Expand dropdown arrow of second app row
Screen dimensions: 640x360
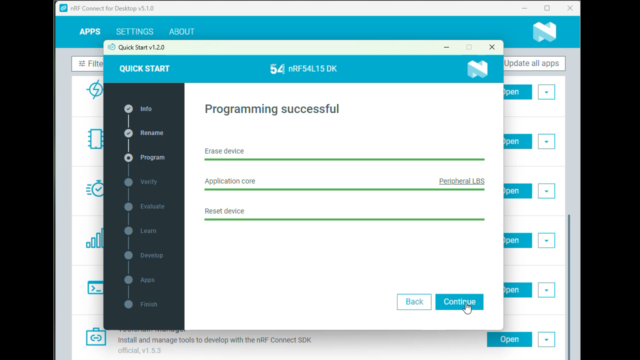(546, 142)
